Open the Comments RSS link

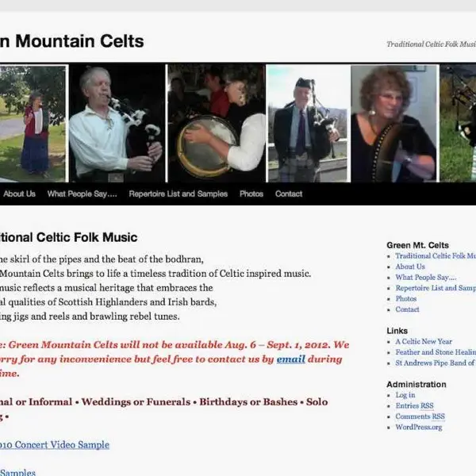[x=420, y=416]
